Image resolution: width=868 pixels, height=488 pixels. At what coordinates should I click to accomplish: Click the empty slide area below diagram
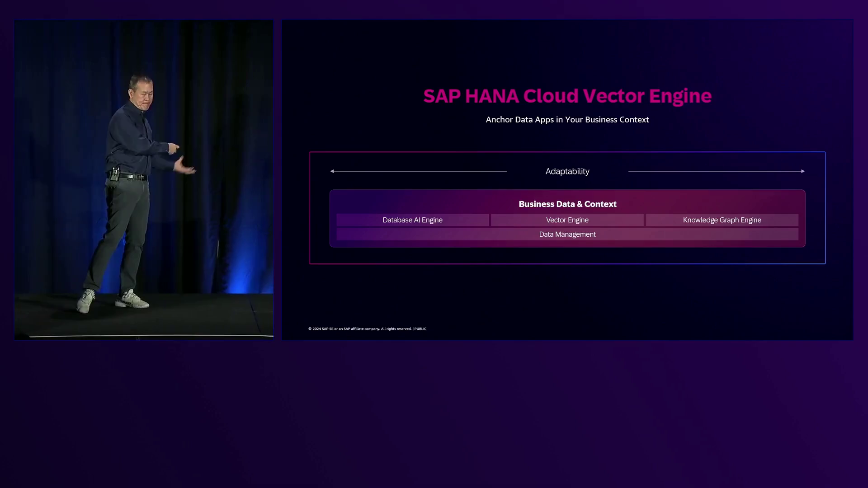(x=567, y=294)
